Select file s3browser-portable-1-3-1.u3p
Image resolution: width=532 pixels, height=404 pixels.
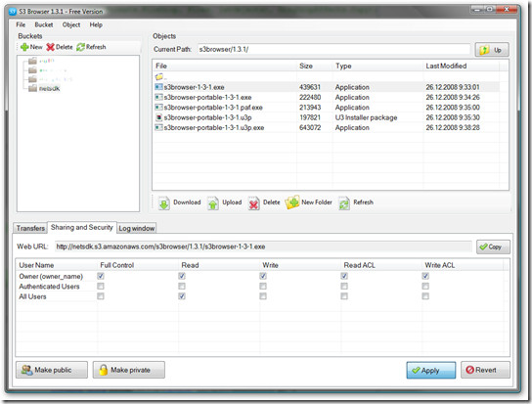point(207,117)
